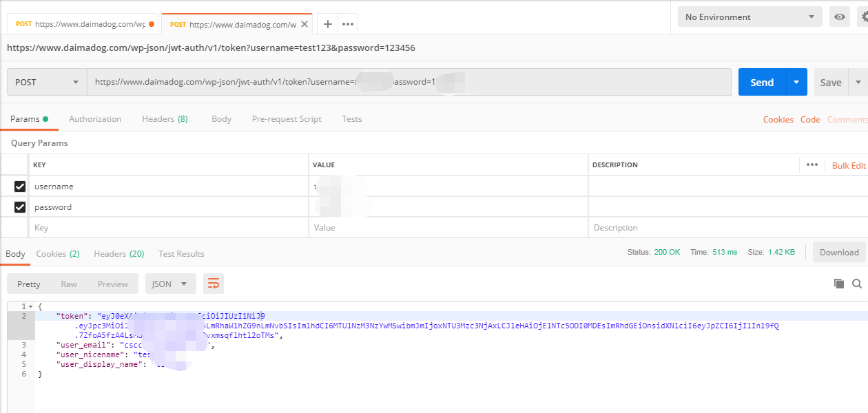Copy response body to clipboard icon

[x=839, y=284]
